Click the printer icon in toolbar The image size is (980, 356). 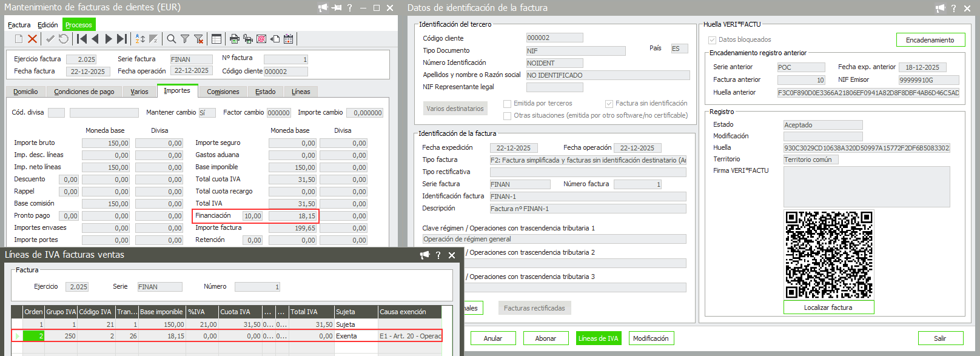235,39
